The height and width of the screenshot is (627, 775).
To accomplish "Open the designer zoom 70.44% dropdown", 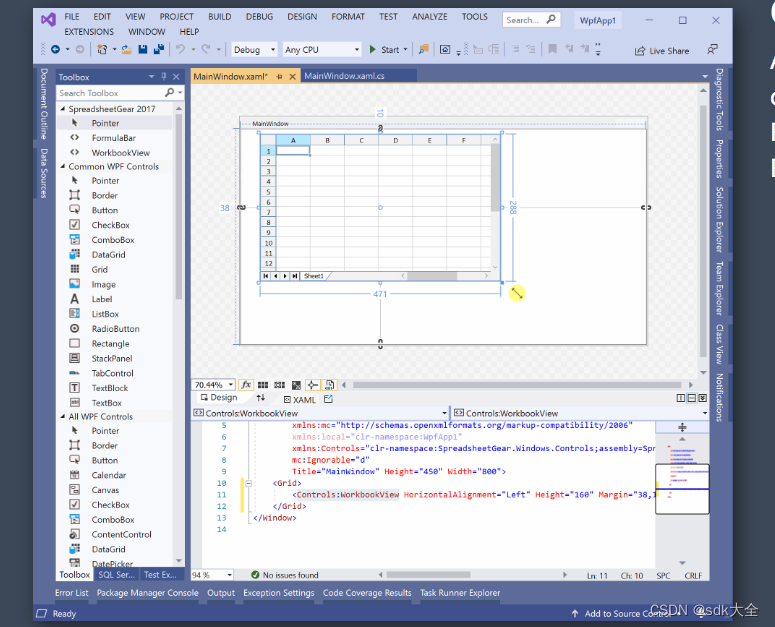I will [x=230, y=384].
